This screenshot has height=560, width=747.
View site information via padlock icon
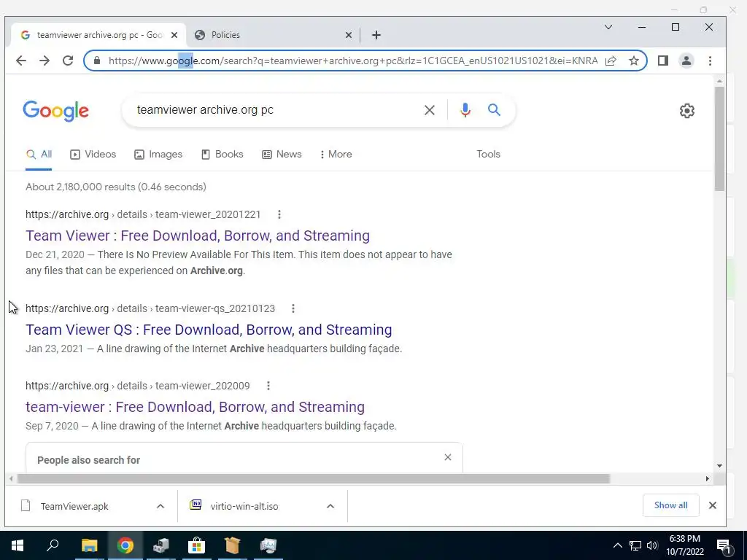coord(97,61)
